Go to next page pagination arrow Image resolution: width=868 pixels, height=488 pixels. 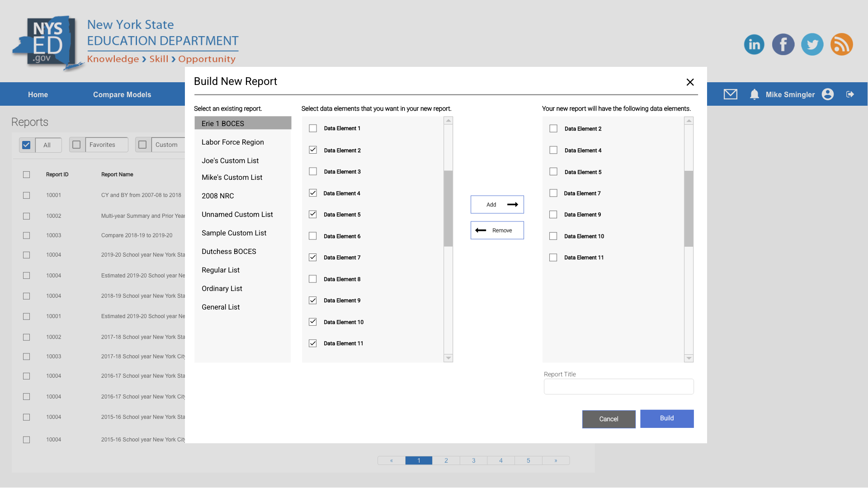[556, 460]
